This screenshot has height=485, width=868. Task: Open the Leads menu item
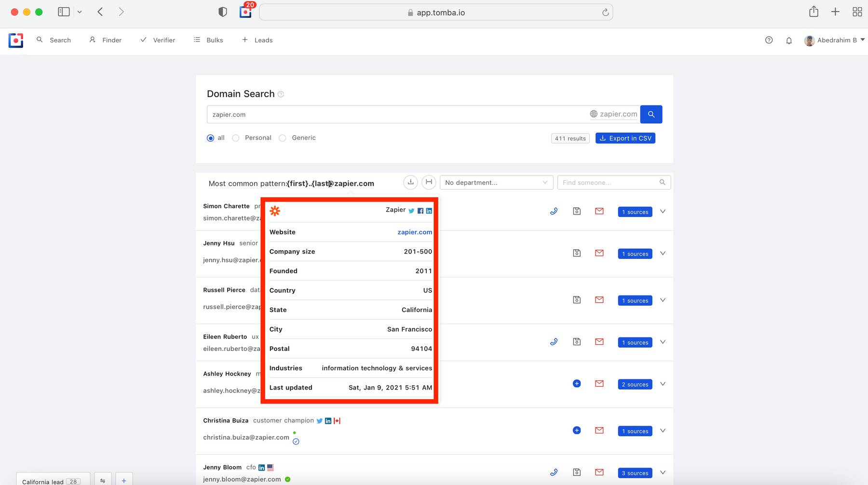point(257,40)
